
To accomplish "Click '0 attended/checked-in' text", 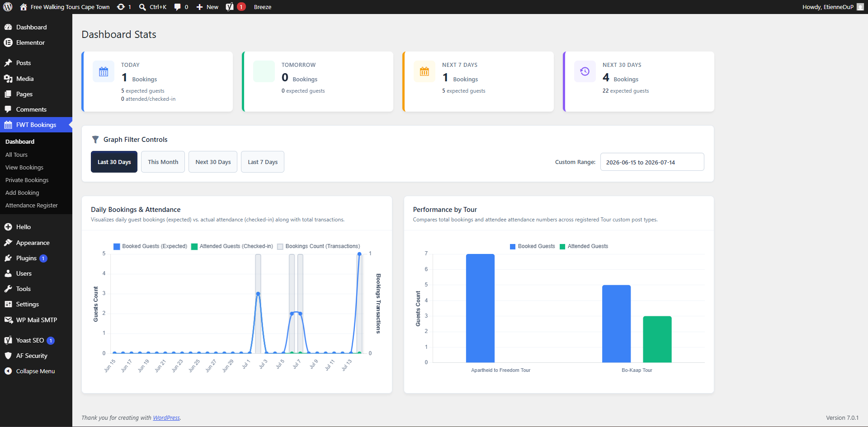I will 148,99.
